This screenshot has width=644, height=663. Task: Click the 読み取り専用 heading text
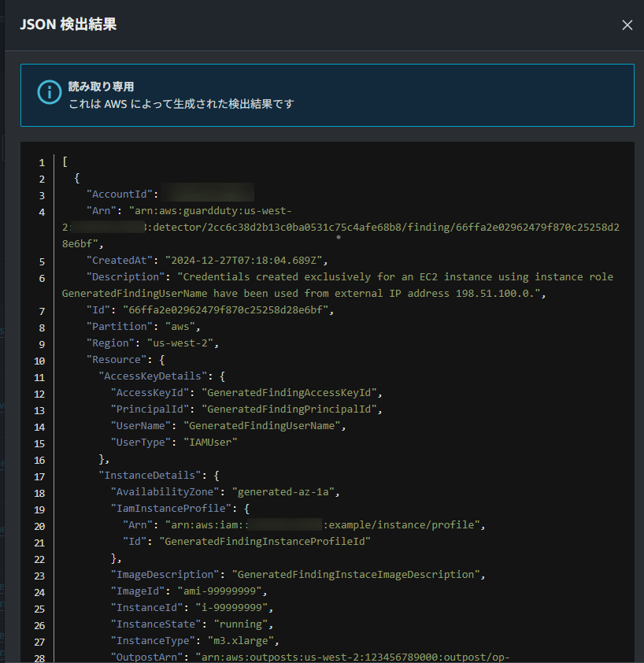[101, 86]
